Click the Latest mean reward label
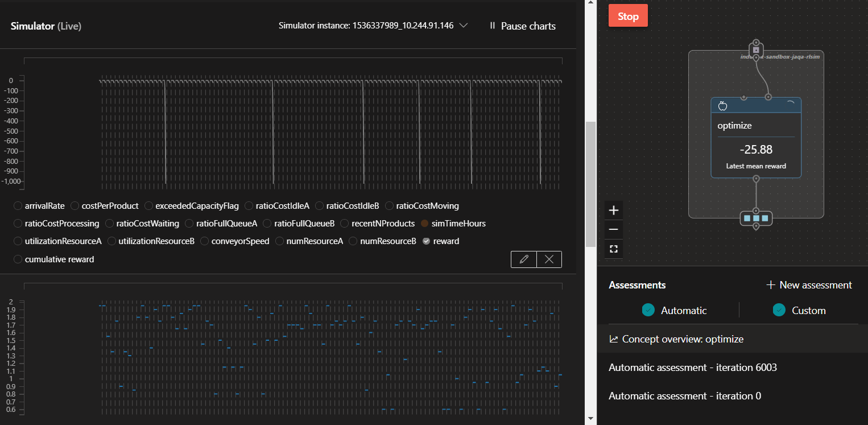The image size is (868, 425). click(x=756, y=166)
